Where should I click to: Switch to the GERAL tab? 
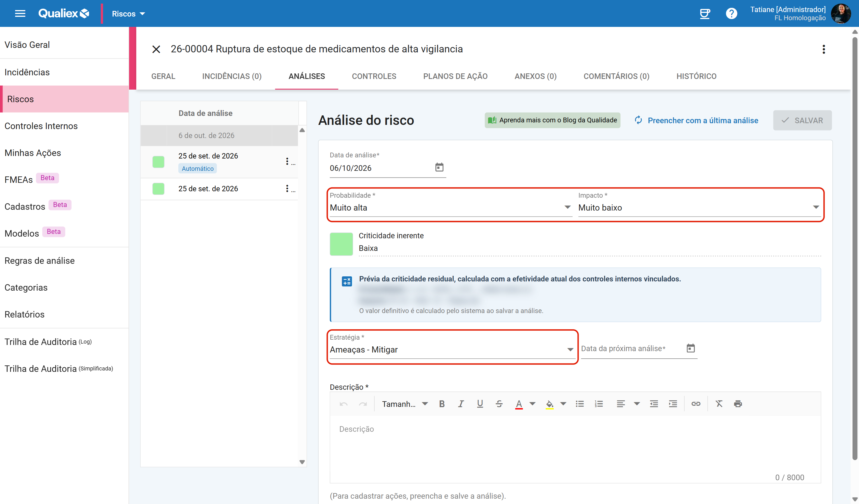click(x=163, y=76)
